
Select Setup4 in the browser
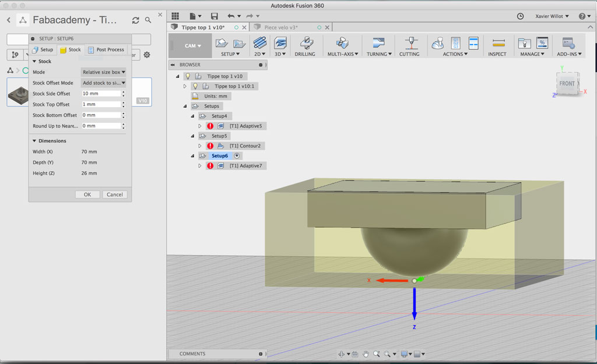(x=219, y=116)
